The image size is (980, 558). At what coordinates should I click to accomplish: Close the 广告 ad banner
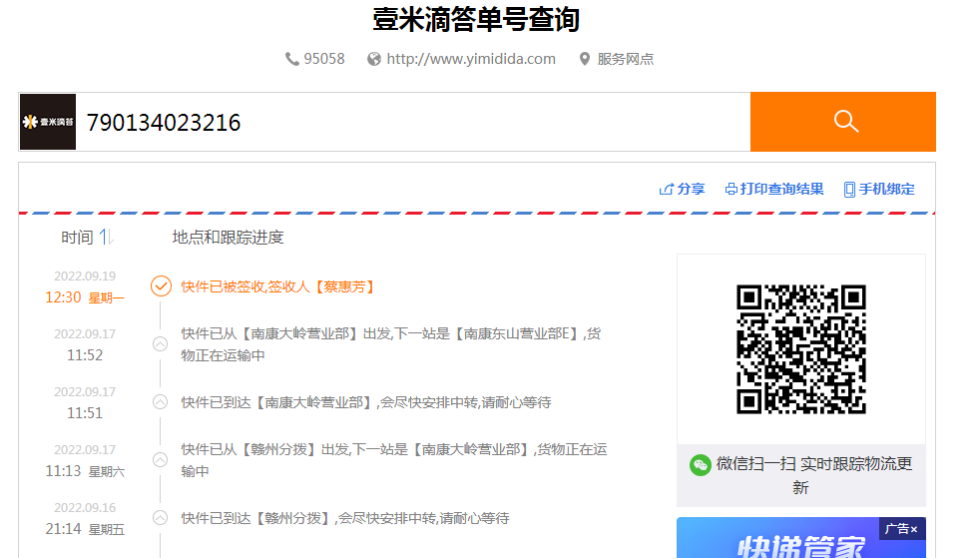[x=914, y=529]
